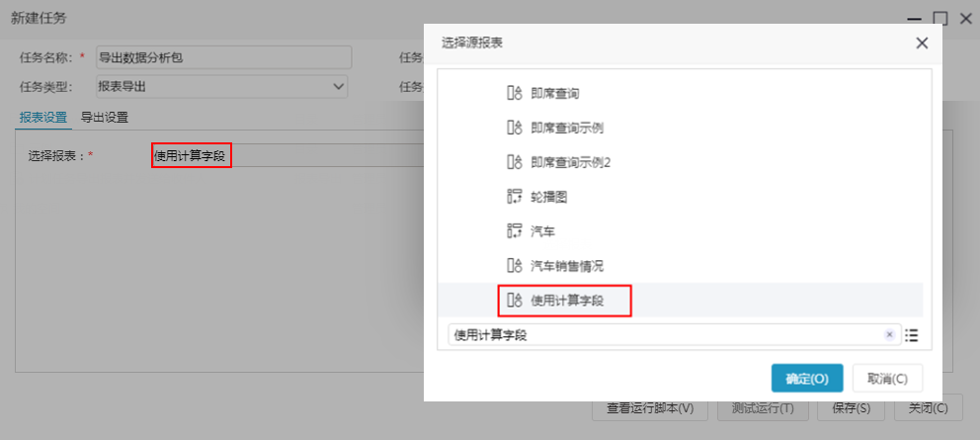Clear the search box with the x icon

[x=889, y=335]
